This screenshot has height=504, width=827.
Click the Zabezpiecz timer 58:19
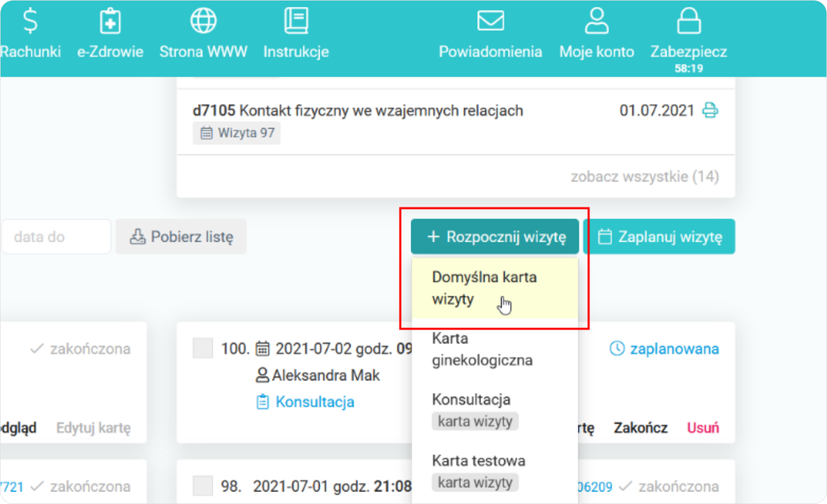pyautogui.click(x=689, y=68)
